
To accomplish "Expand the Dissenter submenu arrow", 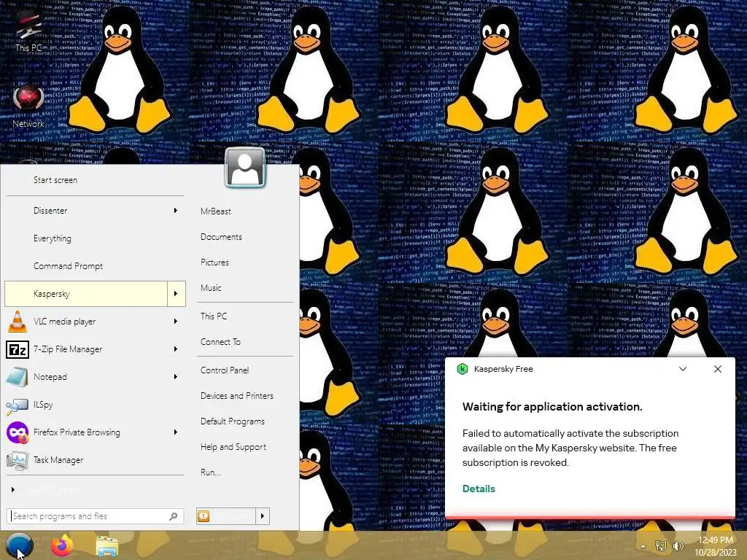I will pyautogui.click(x=176, y=211).
